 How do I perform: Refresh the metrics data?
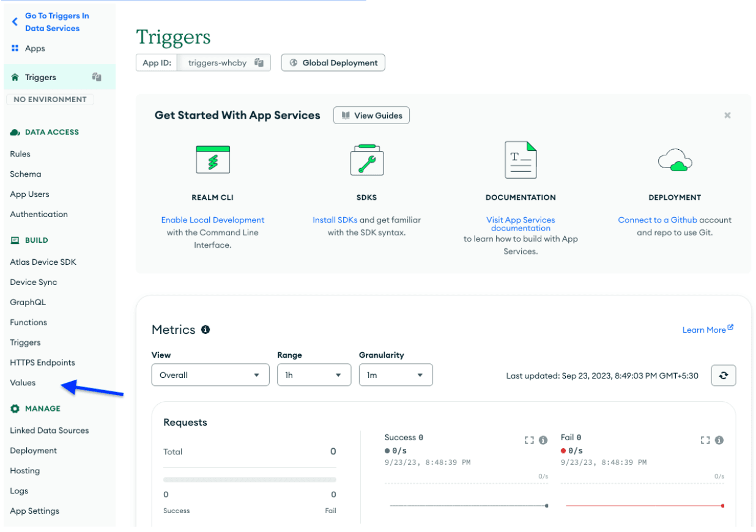coord(723,375)
